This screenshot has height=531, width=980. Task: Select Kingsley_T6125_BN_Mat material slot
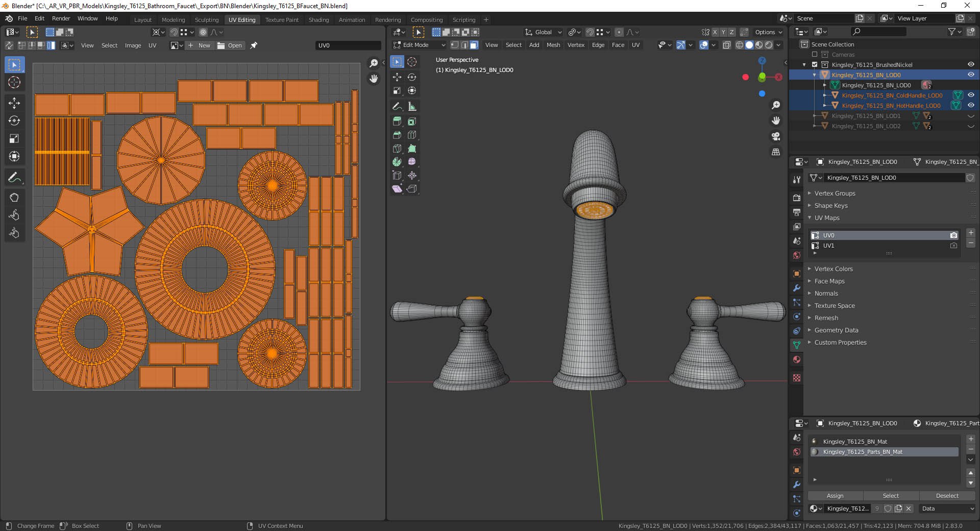click(x=855, y=442)
